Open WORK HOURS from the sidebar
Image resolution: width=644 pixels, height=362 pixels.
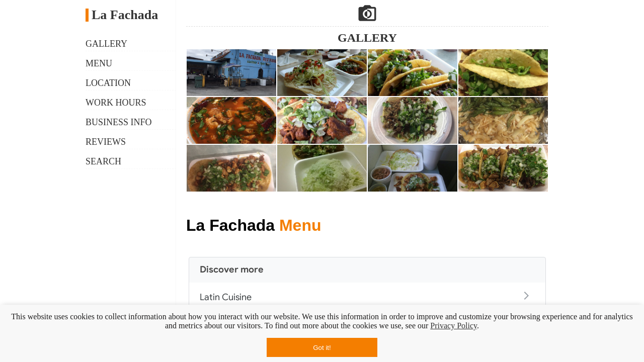tap(116, 103)
